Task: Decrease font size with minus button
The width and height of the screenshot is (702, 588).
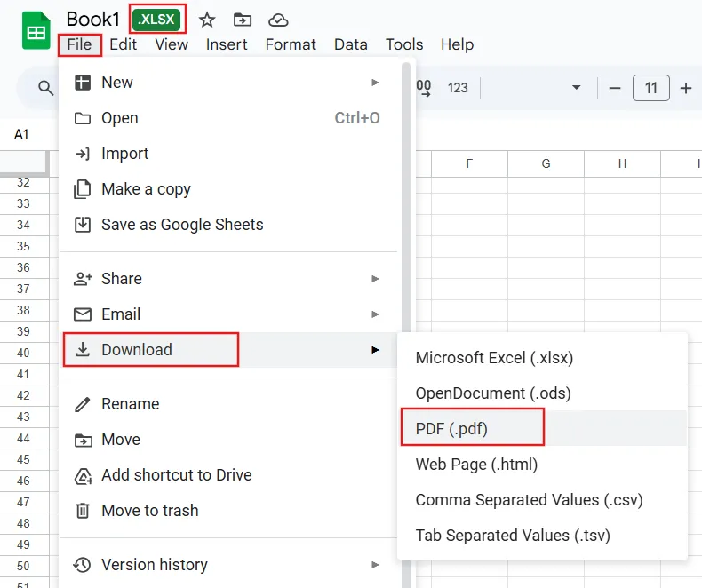Action: tap(615, 88)
